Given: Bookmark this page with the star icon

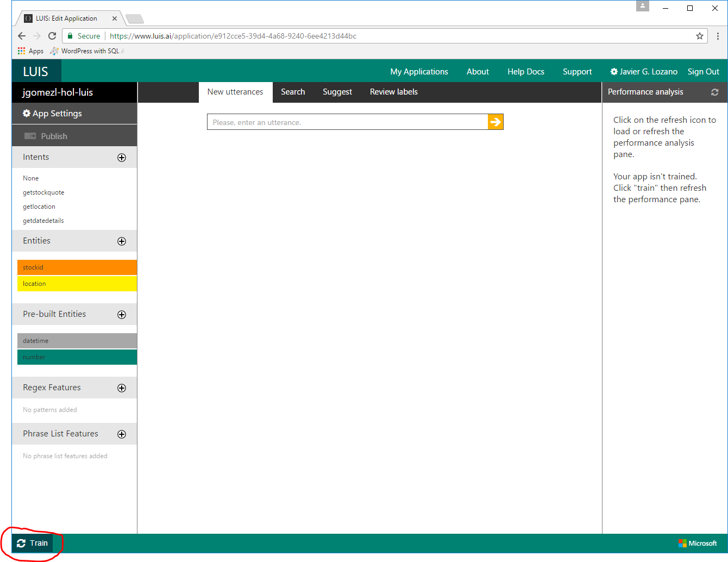Looking at the screenshot, I should 700,36.
